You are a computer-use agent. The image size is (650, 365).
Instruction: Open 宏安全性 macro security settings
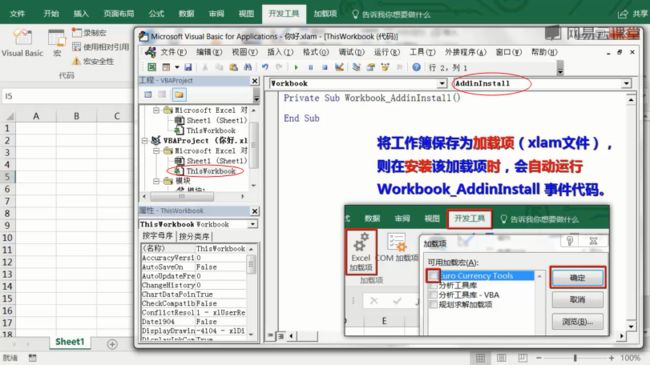(92, 61)
